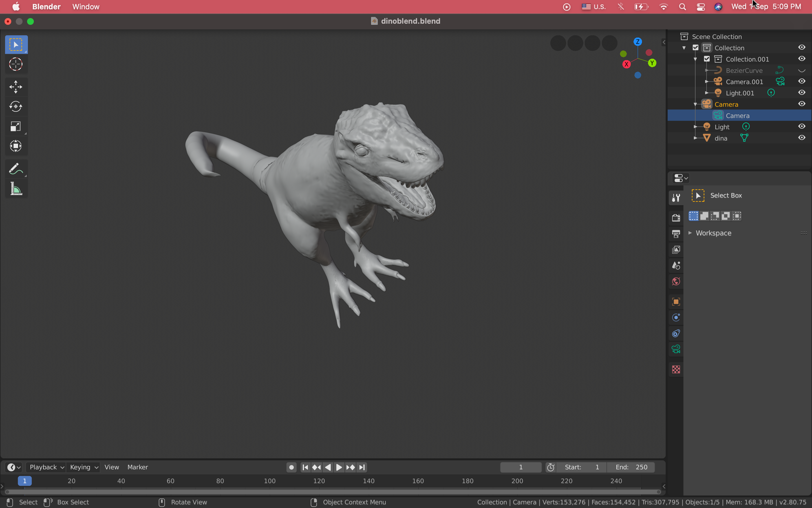Viewport: 812px width, 508px height.
Task: Click the Z axis on navigation gizmo
Action: pos(637,42)
